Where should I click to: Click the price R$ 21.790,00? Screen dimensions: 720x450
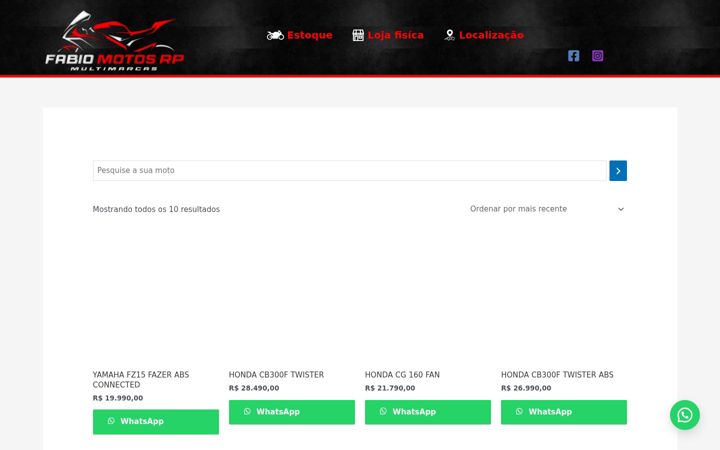pos(390,388)
